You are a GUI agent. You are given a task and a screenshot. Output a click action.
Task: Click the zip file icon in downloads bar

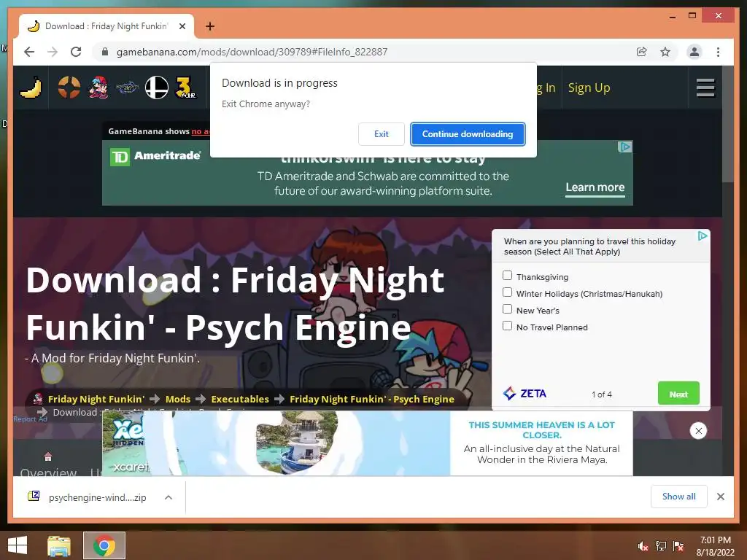point(34,497)
